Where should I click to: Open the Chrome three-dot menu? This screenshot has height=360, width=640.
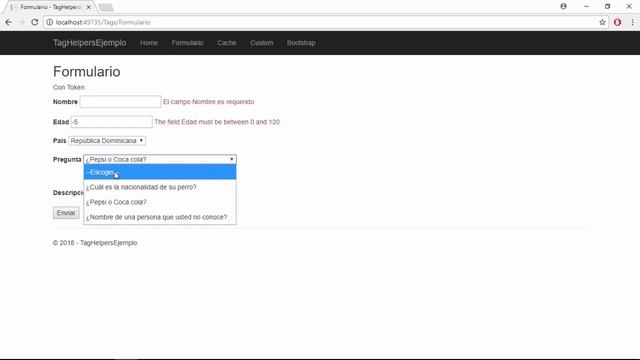pos(633,22)
